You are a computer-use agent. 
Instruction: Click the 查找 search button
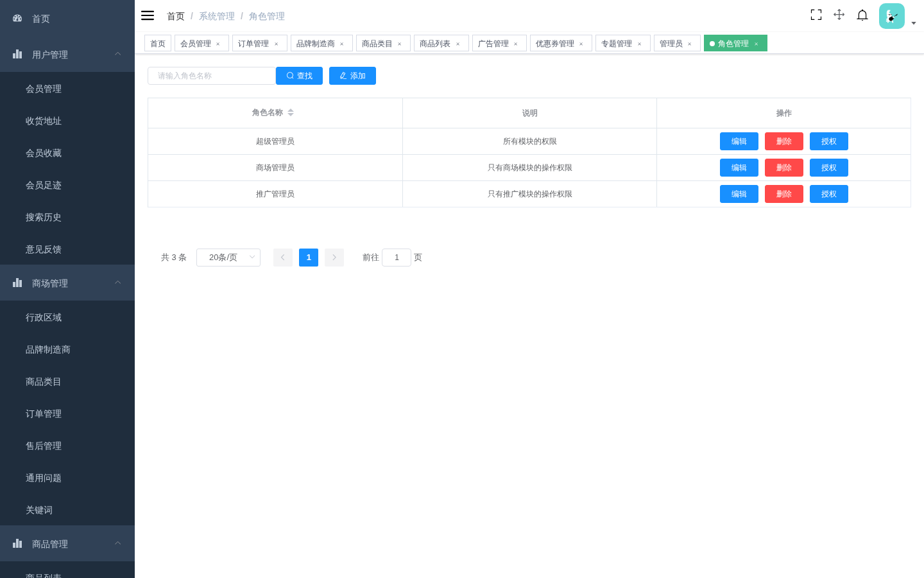tap(299, 76)
